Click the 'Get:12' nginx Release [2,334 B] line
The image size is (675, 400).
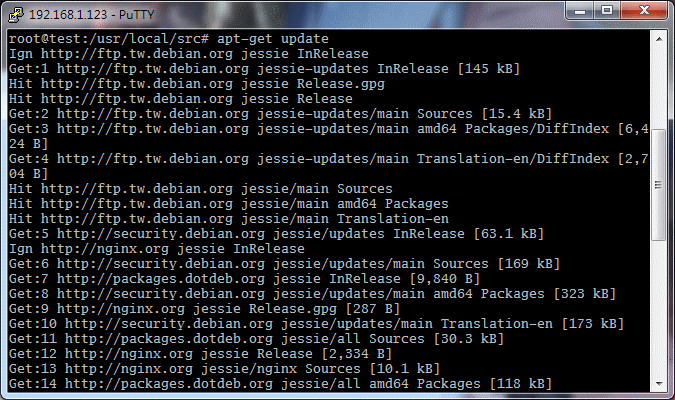pyautogui.click(x=201, y=354)
